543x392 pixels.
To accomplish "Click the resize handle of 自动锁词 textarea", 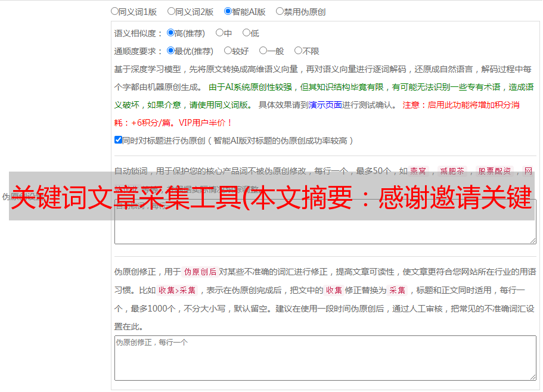I will [x=533, y=241].
